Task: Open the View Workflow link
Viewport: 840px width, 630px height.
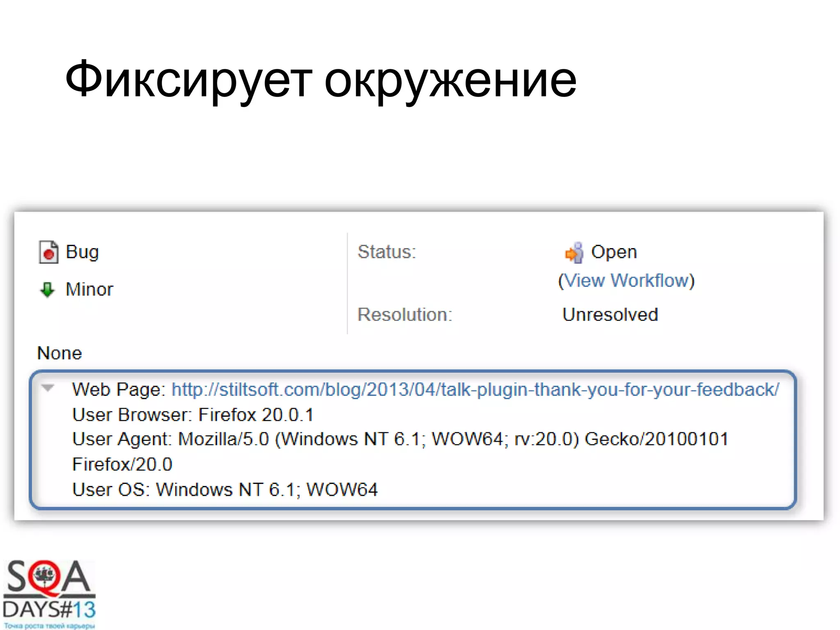Action: tap(626, 281)
